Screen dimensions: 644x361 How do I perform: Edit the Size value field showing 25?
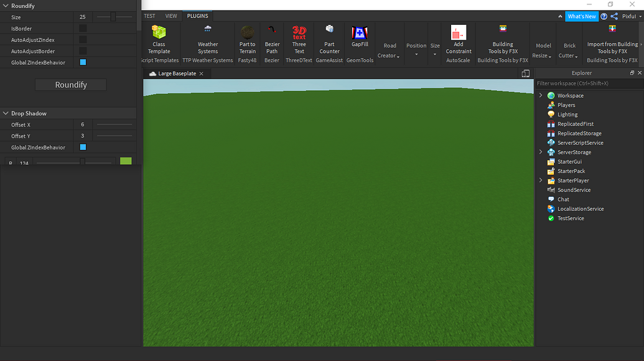[83, 17]
